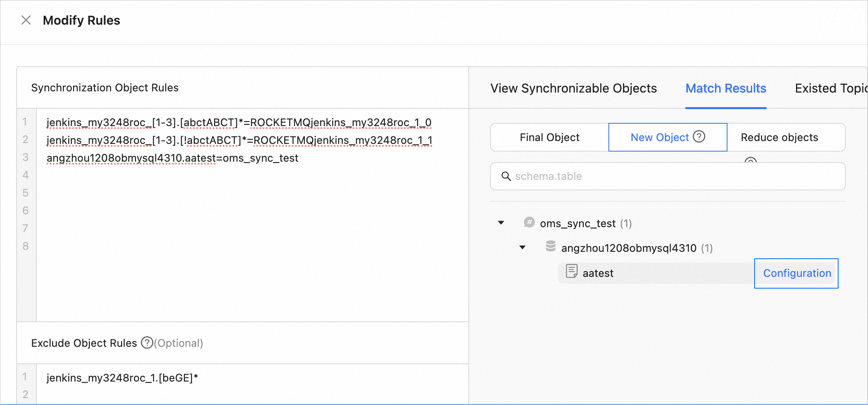Select the oms_sync_test tree label
Image resolution: width=868 pixels, height=405 pixels.
(x=578, y=224)
